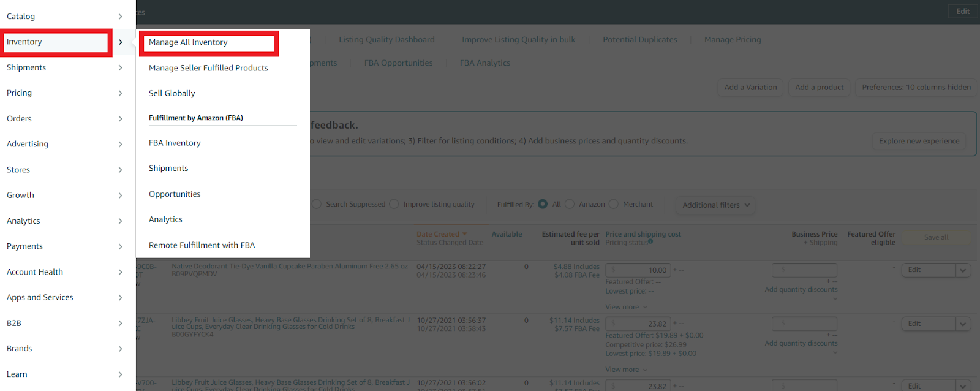Edit price field showing 10.00
980x391 pixels.
click(x=638, y=270)
